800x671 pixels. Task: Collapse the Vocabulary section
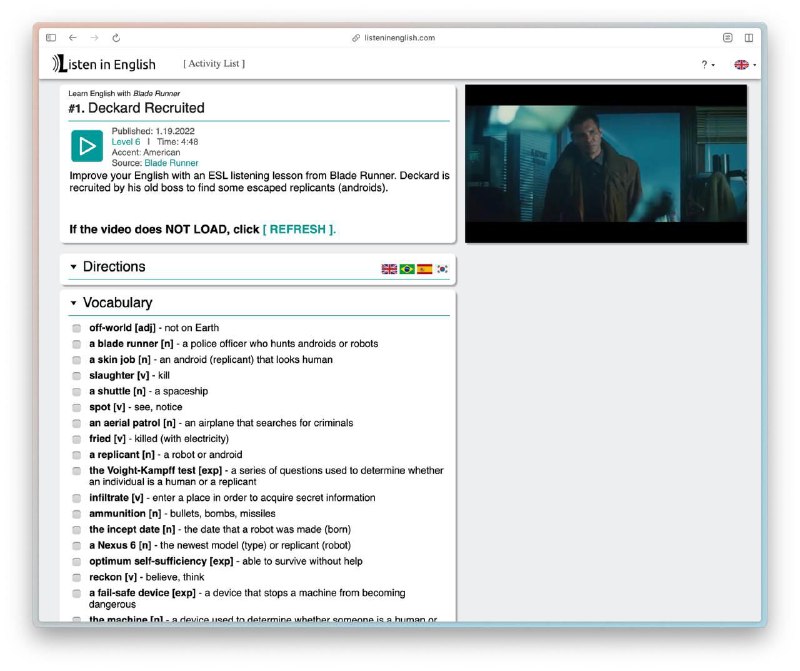click(x=74, y=303)
